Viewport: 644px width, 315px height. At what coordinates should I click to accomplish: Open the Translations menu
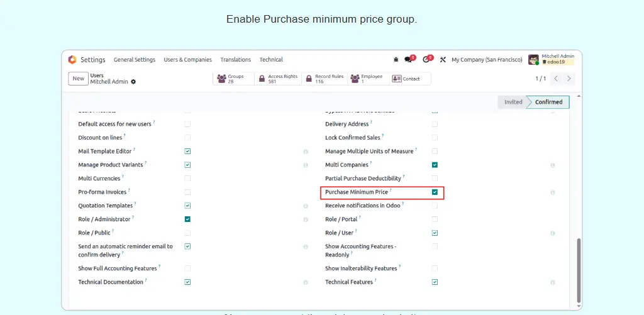pyautogui.click(x=235, y=60)
